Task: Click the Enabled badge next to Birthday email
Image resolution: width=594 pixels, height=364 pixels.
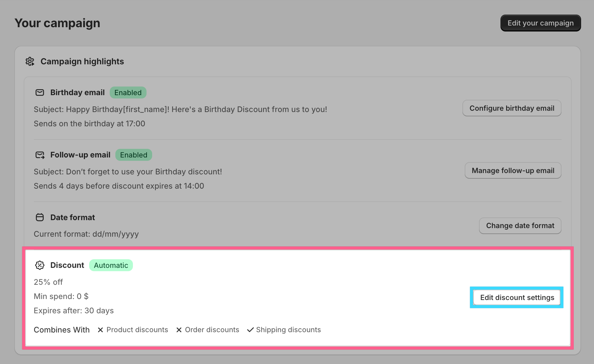Action: coord(128,92)
